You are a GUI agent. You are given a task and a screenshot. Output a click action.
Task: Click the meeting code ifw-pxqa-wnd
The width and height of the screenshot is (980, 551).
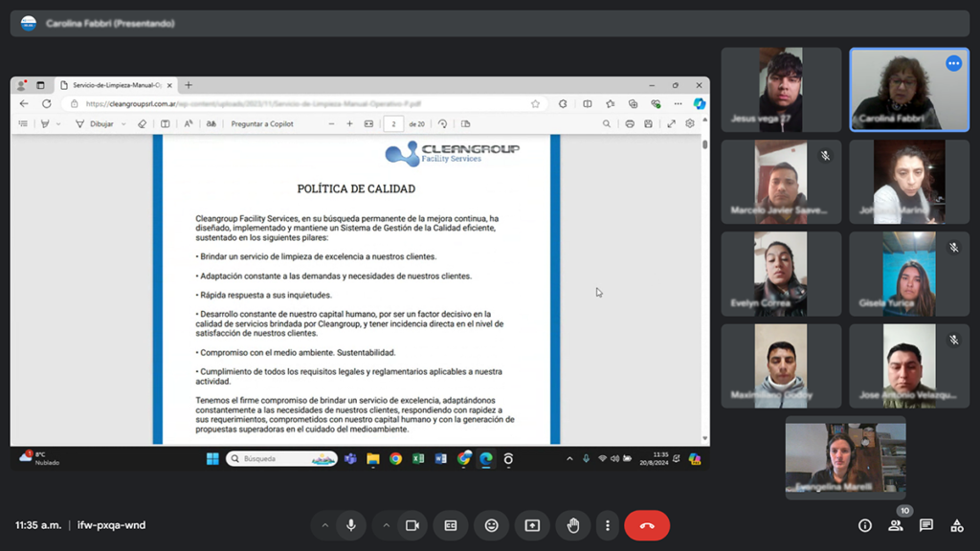coord(111,525)
